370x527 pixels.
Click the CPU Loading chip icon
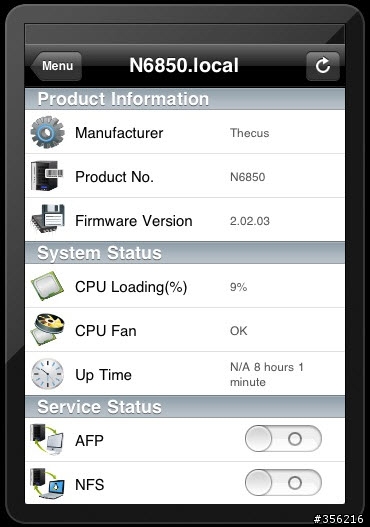(x=47, y=286)
